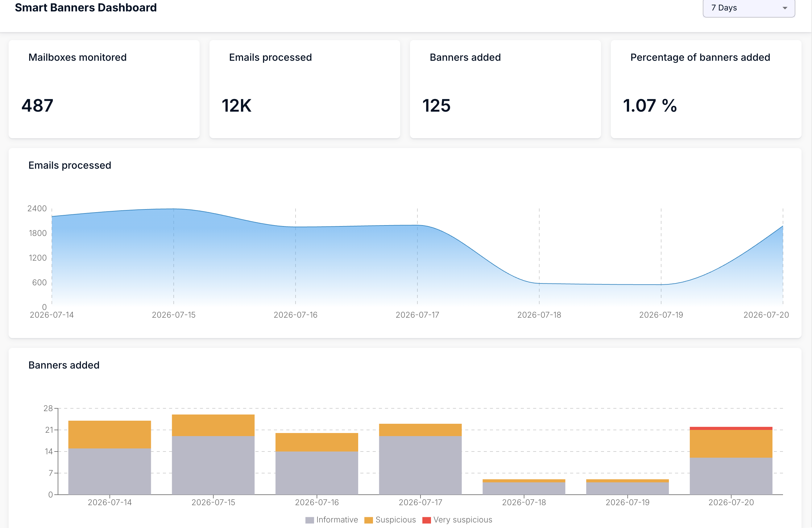Click the Informative bar segment for 2026-07-14
The height and width of the screenshot is (528, 812).
click(x=110, y=471)
